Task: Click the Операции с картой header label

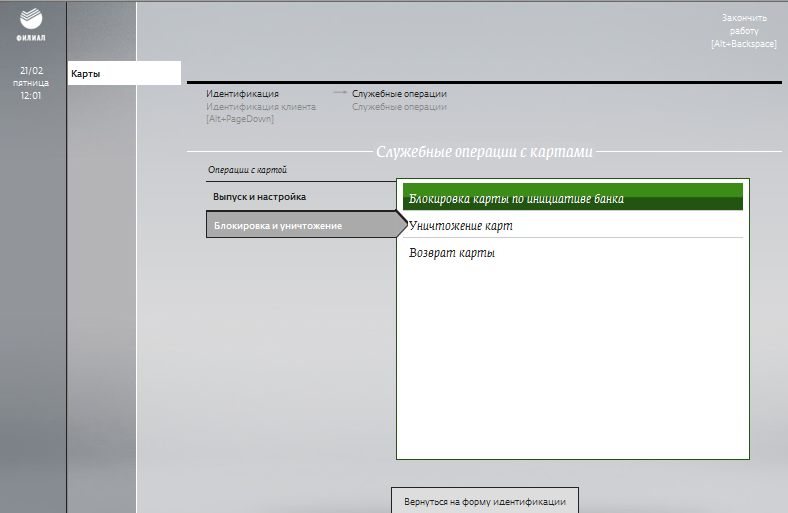Action: pos(247,170)
